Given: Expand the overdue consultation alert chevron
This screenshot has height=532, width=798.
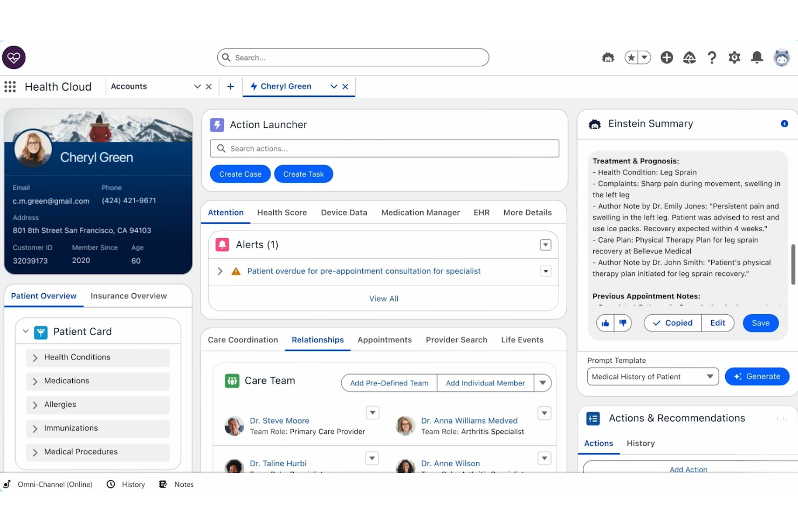Looking at the screenshot, I should 220,271.
